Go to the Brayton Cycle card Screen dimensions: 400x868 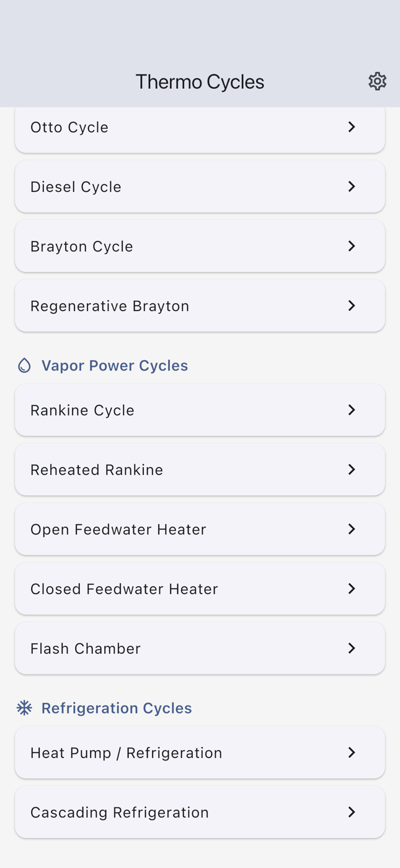click(x=82, y=246)
